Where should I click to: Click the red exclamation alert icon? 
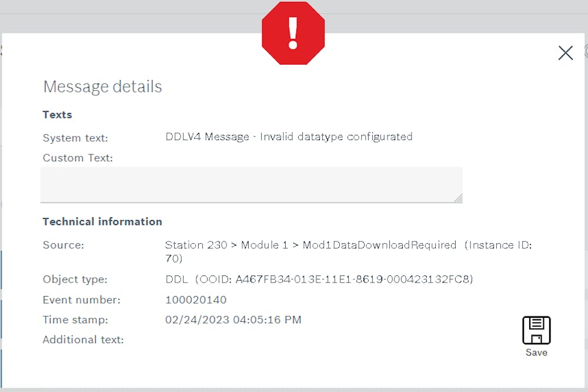tap(293, 34)
